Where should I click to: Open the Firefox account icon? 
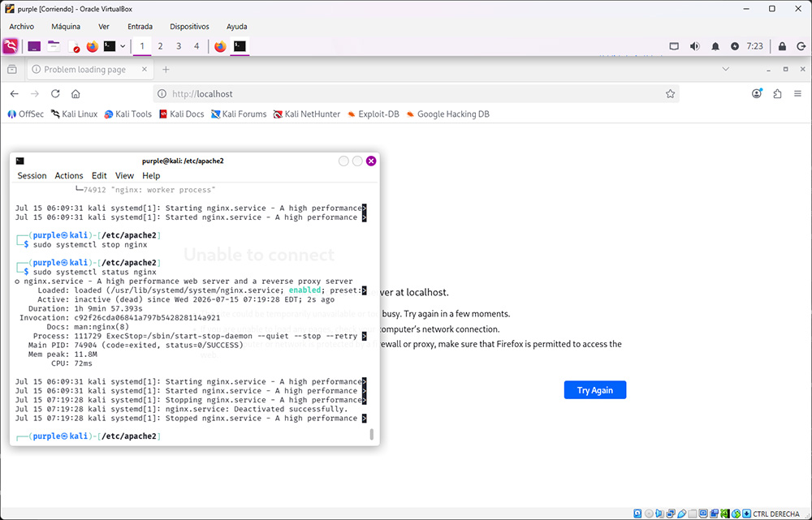point(757,93)
